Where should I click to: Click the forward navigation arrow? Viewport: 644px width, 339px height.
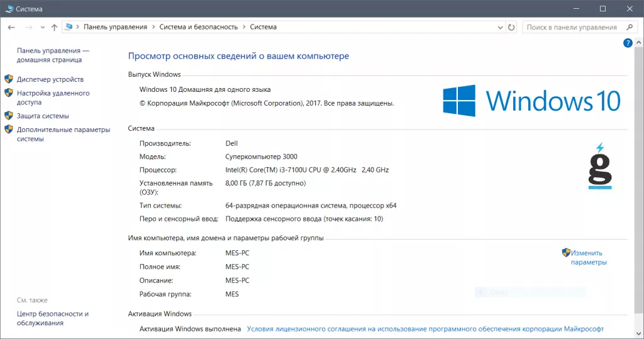29,27
